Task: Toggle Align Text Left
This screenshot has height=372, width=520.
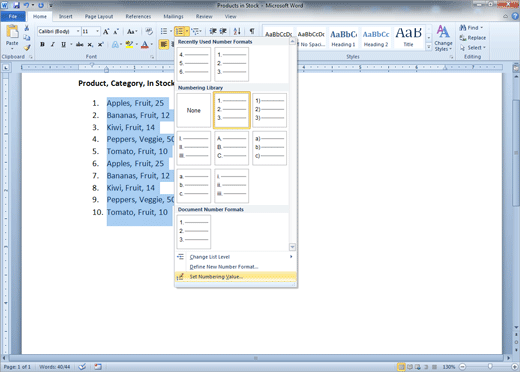Action: pyautogui.click(x=164, y=44)
